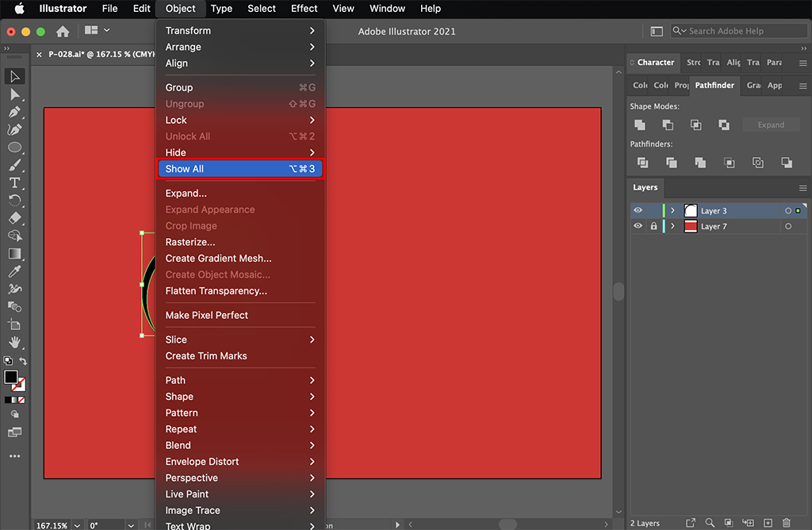This screenshot has width=812, height=530.
Task: Choose Rasterize... menu item
Action: (240, 242)
